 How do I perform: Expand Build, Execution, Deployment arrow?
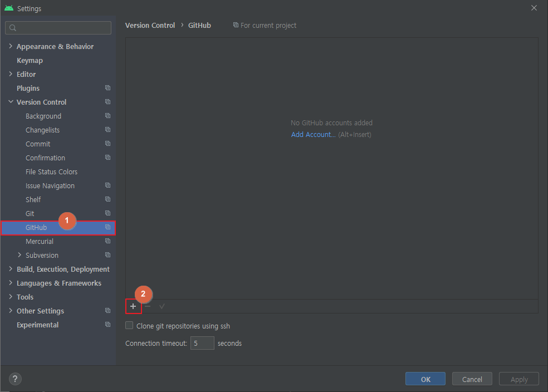pos(11,269)
